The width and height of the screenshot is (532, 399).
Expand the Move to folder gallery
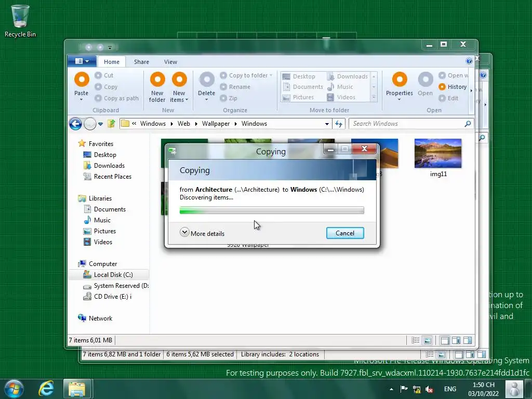pos(374,97)
